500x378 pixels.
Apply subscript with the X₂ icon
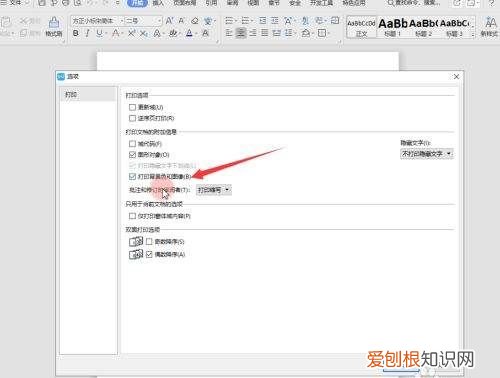click(143, 33)
